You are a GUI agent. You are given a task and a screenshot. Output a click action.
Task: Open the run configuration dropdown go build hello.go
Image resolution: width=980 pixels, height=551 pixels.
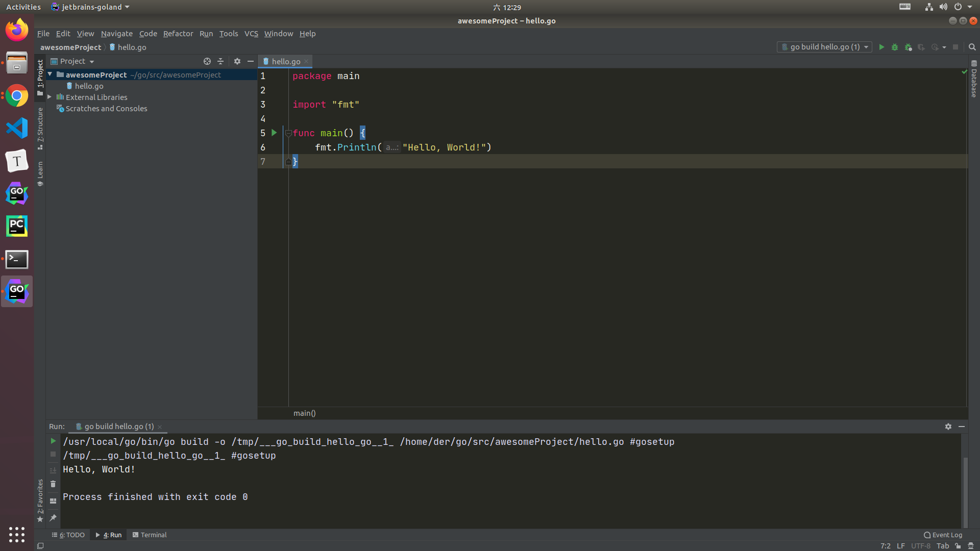tap(824, 47)
